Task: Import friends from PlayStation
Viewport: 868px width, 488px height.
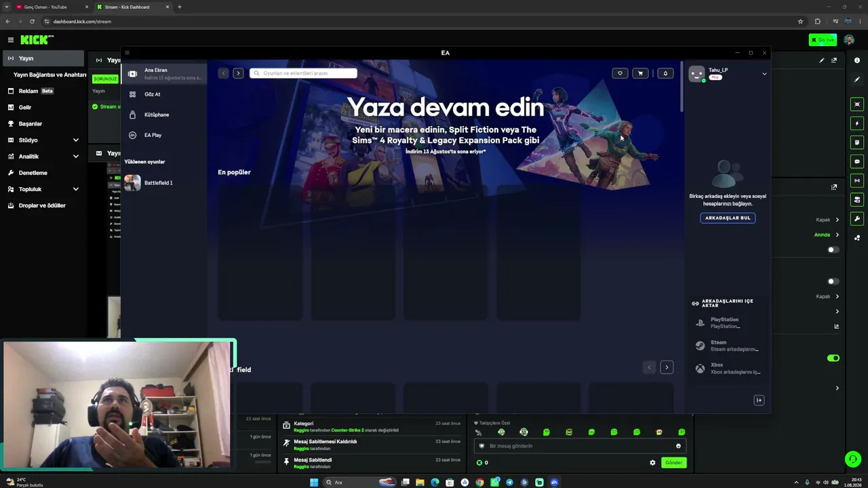Action: coord(728,323)
